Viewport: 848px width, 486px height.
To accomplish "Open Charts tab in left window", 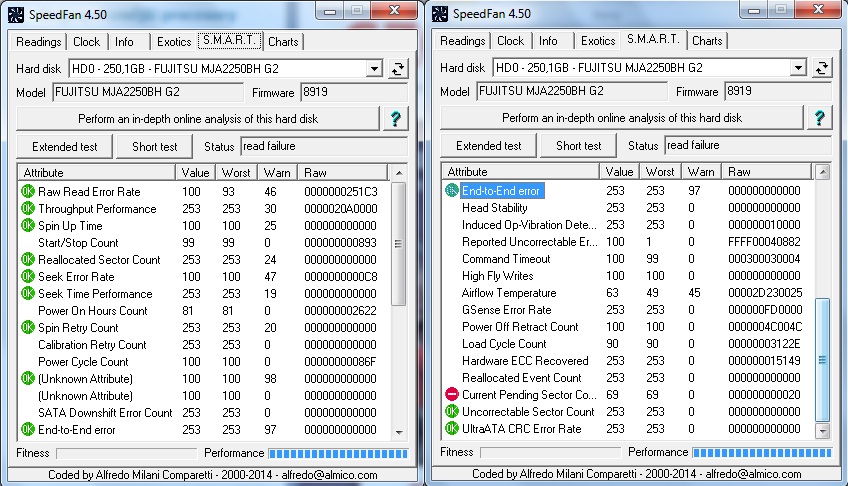I will 283,42.
